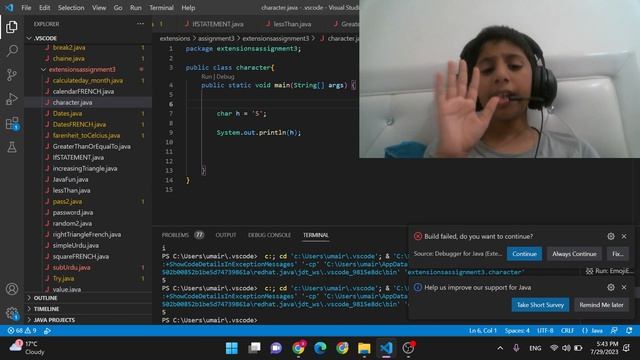Show hidden system tray icons
Screen dimensions: 640x360
click(x=500, y=348)
